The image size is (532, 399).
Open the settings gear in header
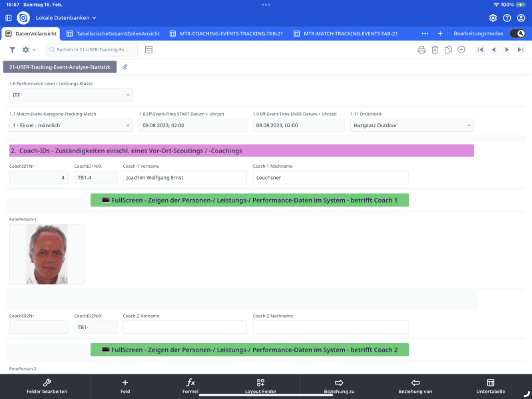point(493,18)
